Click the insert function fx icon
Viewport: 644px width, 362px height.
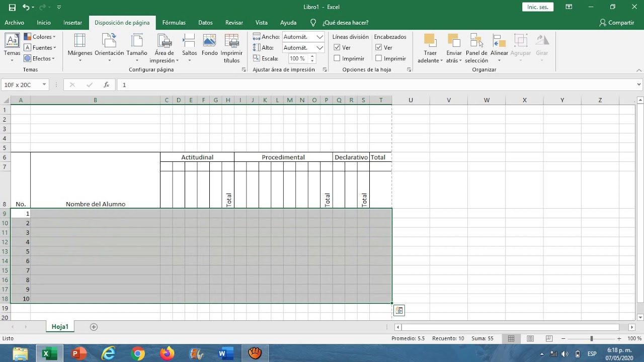coord(106,85)
